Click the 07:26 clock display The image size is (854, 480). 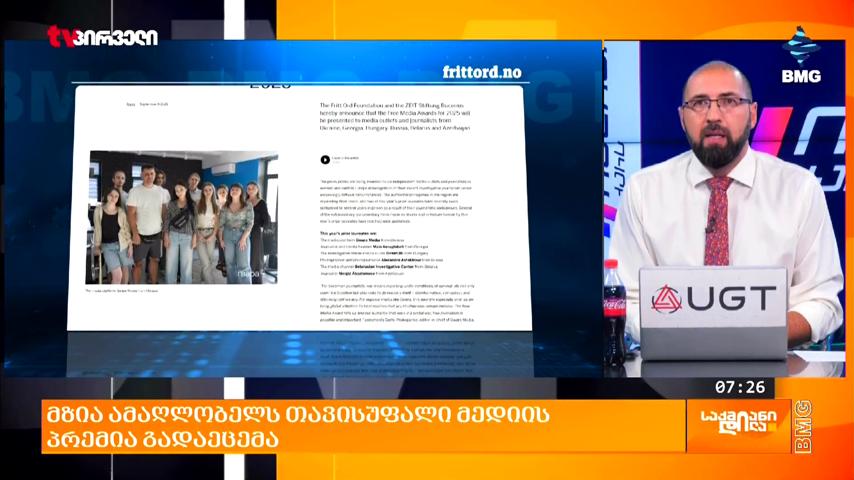tap(740, 387)
